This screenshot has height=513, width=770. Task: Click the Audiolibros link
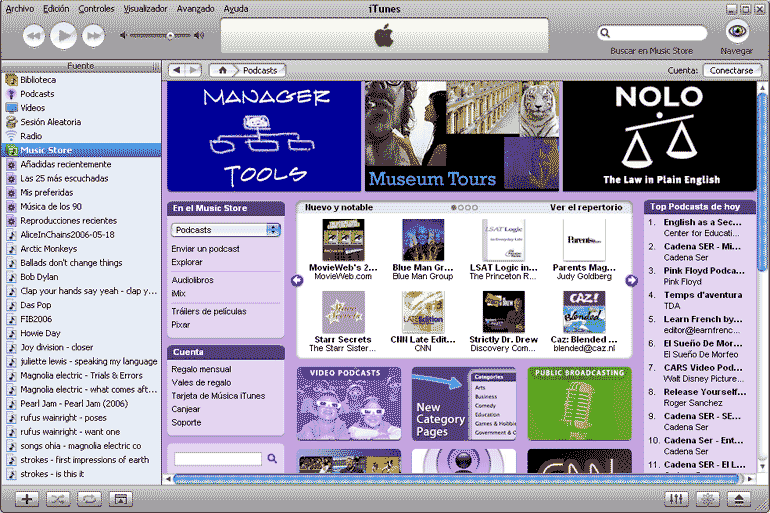pos(192,280)
